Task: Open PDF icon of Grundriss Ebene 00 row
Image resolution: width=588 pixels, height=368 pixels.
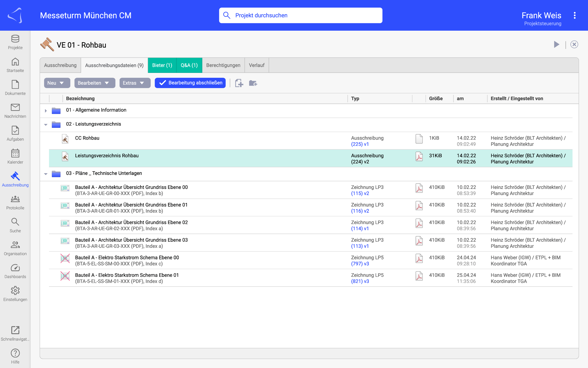Action: (x=419, y=188)
